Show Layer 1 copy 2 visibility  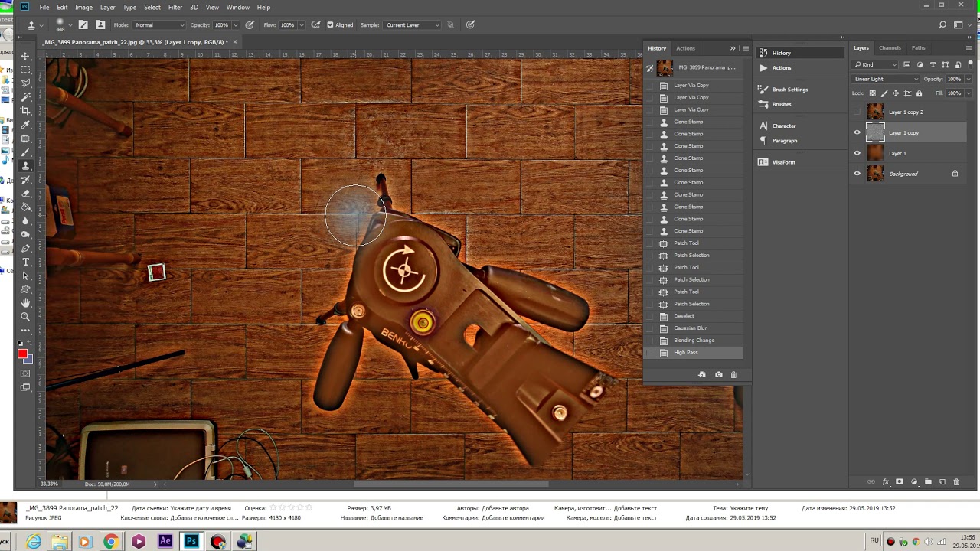[857, 112]
